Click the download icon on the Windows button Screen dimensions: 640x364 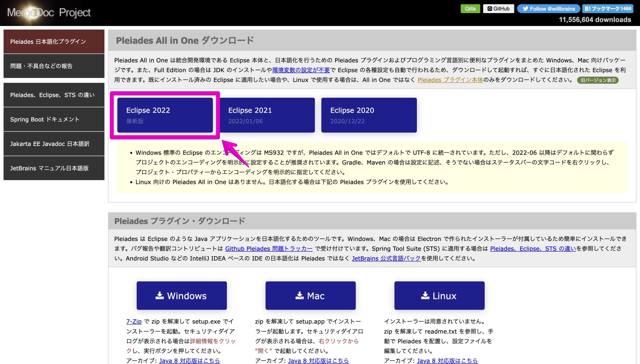(x=160, y=295)
